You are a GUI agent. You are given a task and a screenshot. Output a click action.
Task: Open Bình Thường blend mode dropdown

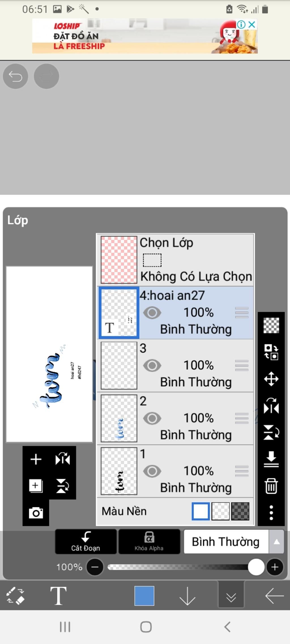[234, 542]
